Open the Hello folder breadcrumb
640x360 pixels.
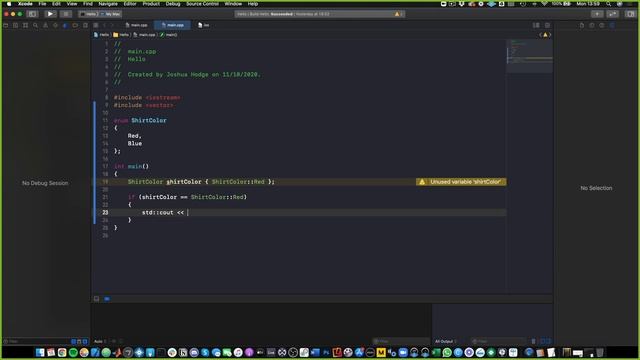pyautogui.click(x=121, y=35)
